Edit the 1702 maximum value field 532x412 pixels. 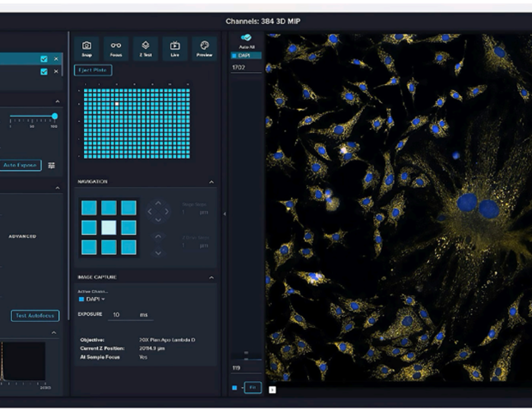246,68
